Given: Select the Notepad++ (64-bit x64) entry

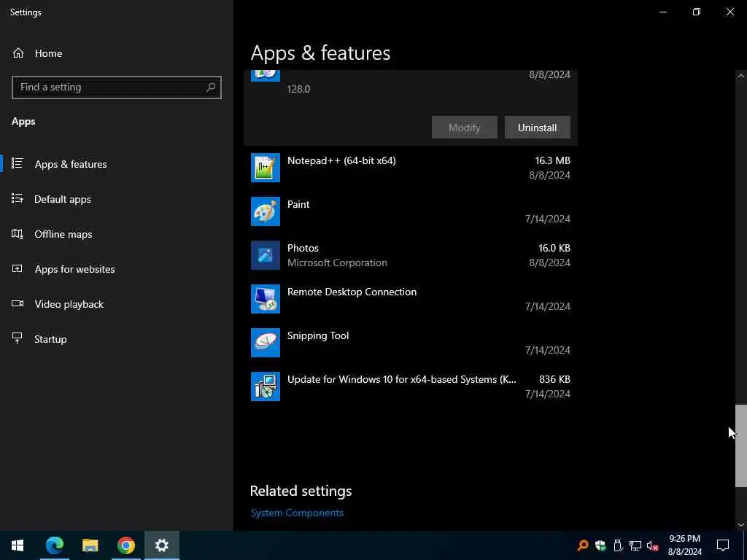Looking at the screenshot, I should pyautogui.click(x=411, y=168).
